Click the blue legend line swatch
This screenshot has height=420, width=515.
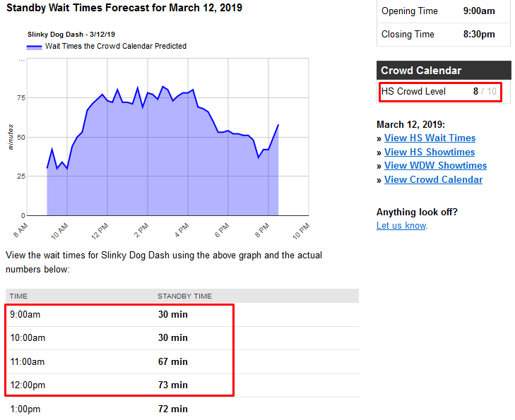point(35,47)
